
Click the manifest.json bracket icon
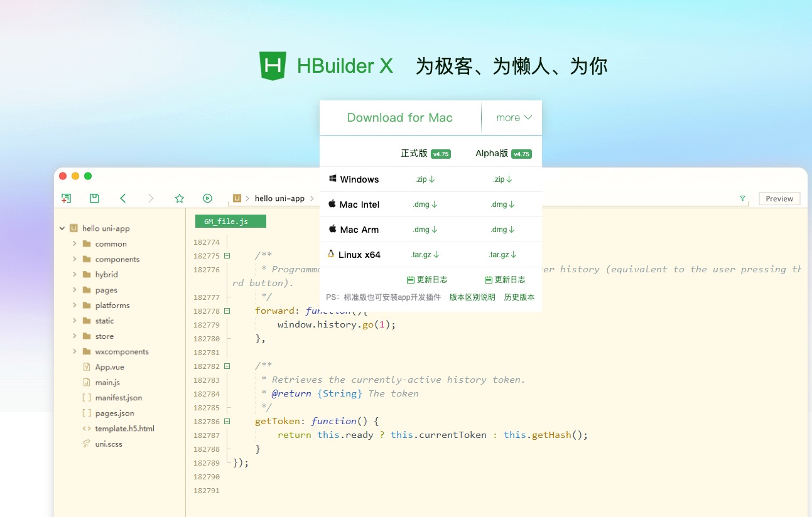[87, 398]
